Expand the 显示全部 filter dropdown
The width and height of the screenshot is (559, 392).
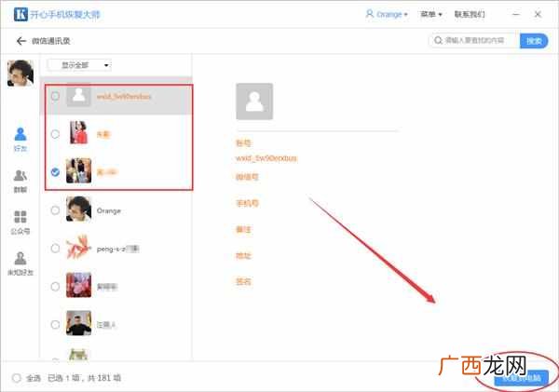coord(79,65)
